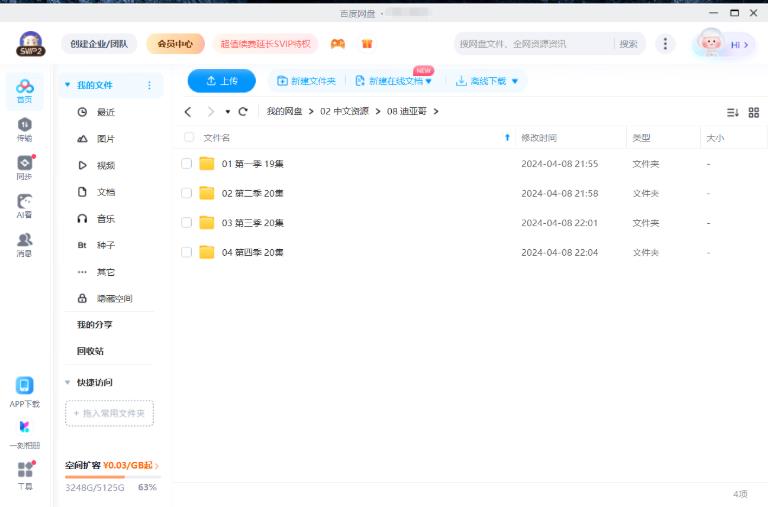Screen dimensions: 768x507
Task: Open 回收站 recycle bin
Action: 90,351
